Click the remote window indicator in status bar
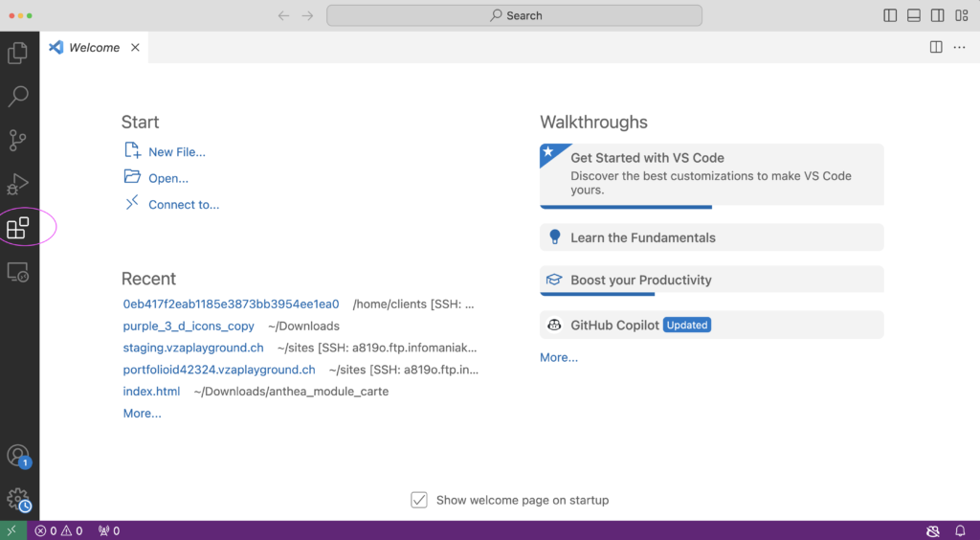The width and height of the screenshot is (980, 540). click(x=12, y=530)
